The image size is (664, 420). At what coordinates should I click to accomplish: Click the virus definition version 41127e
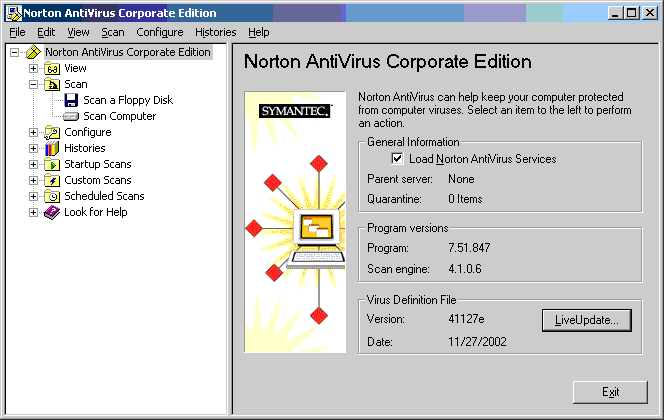click(x=466, y=319)
